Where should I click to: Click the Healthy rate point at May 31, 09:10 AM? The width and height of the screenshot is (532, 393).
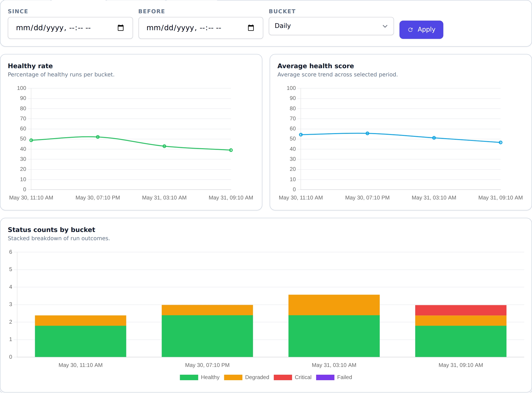coord(231,150)
